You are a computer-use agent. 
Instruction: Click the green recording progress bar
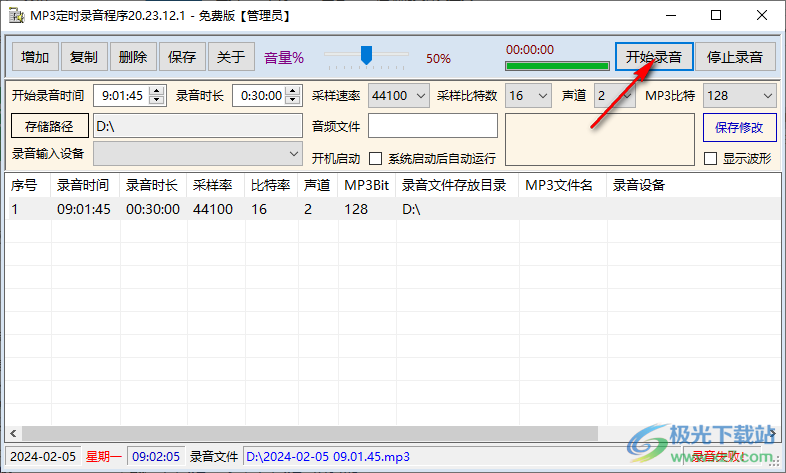pos(557,66)
